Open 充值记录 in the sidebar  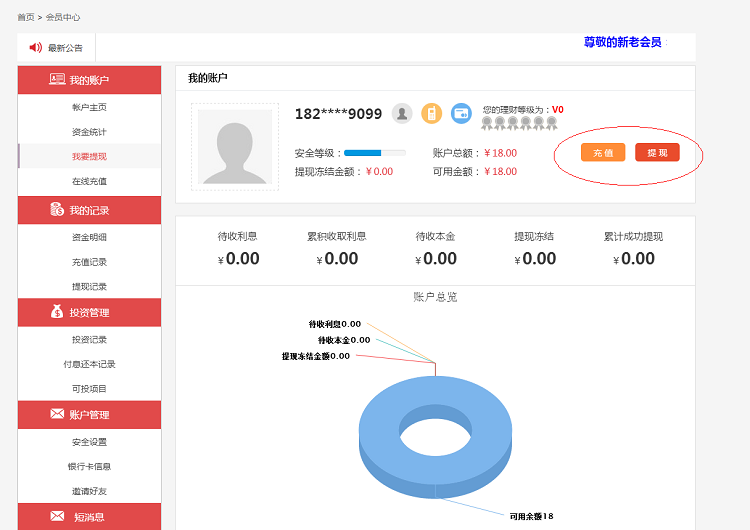click(89, 262)
